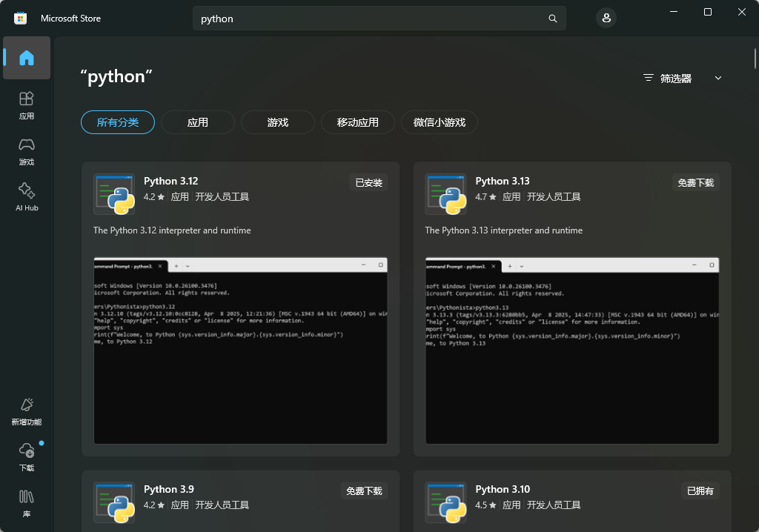Open the user account profile icon

[606, 19]
